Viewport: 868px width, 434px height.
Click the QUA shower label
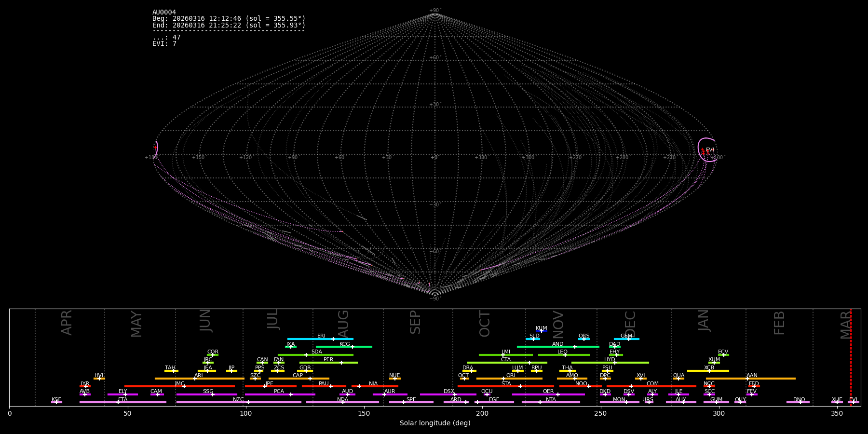(678, 376)
